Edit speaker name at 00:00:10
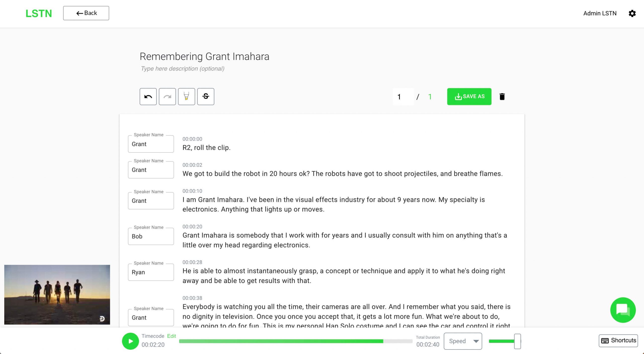 tap(151, 201)
